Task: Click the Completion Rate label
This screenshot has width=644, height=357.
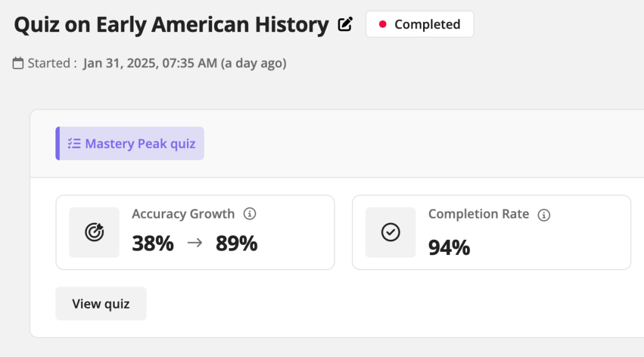Action: point(478,214)
